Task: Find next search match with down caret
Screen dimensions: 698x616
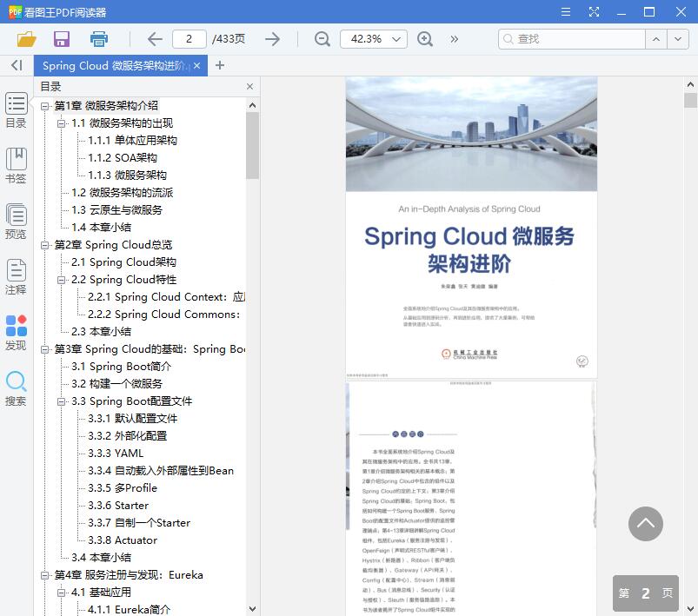Action: [x=678, y=39]
